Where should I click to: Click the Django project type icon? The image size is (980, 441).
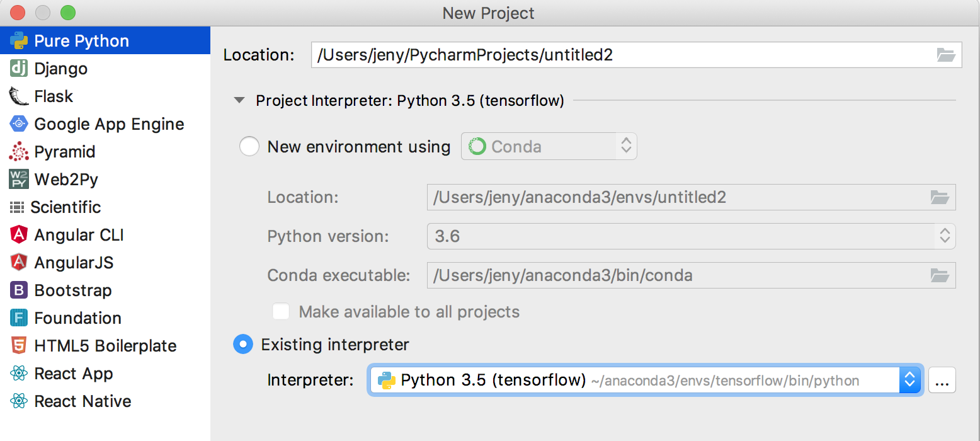click(x=19, y=69)
